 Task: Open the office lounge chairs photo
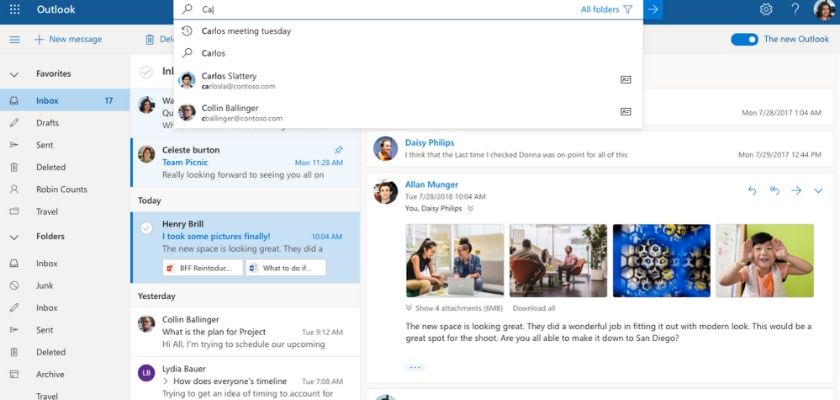(558, 261)
